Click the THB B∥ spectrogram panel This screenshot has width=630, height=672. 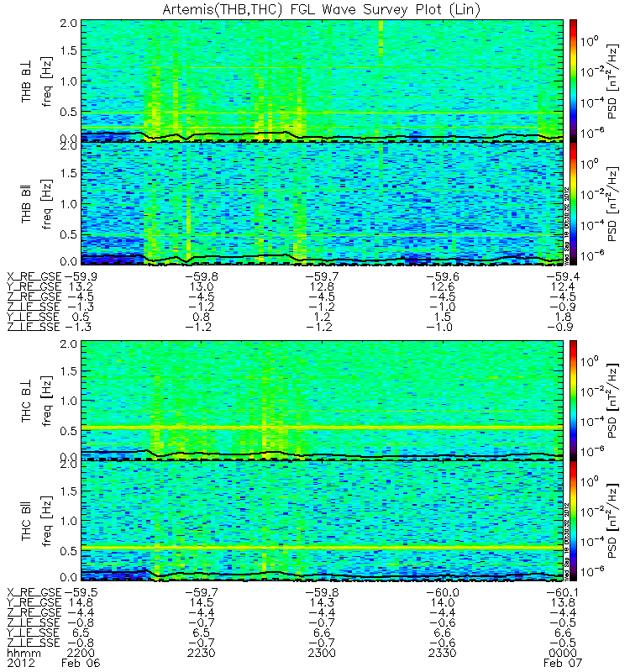[322, 203]
